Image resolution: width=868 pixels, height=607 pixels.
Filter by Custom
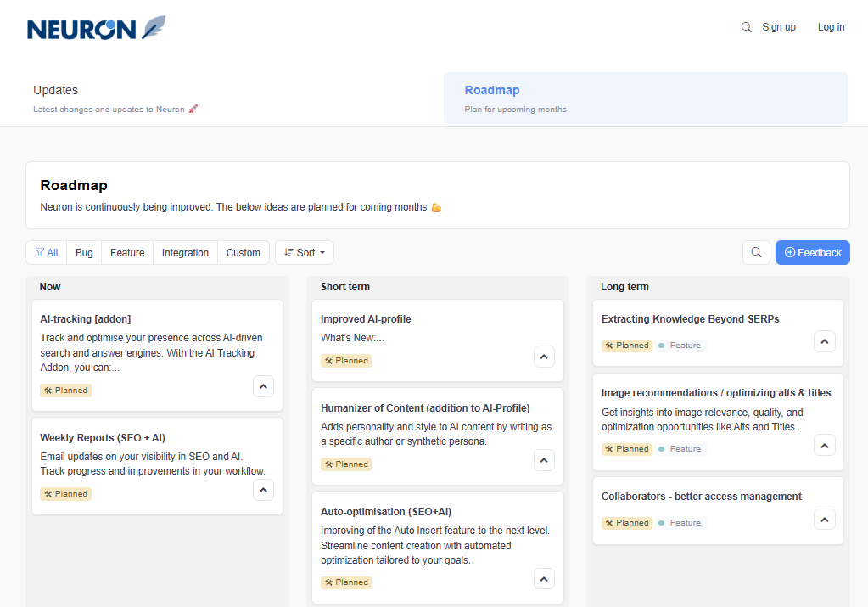point(243,252)
